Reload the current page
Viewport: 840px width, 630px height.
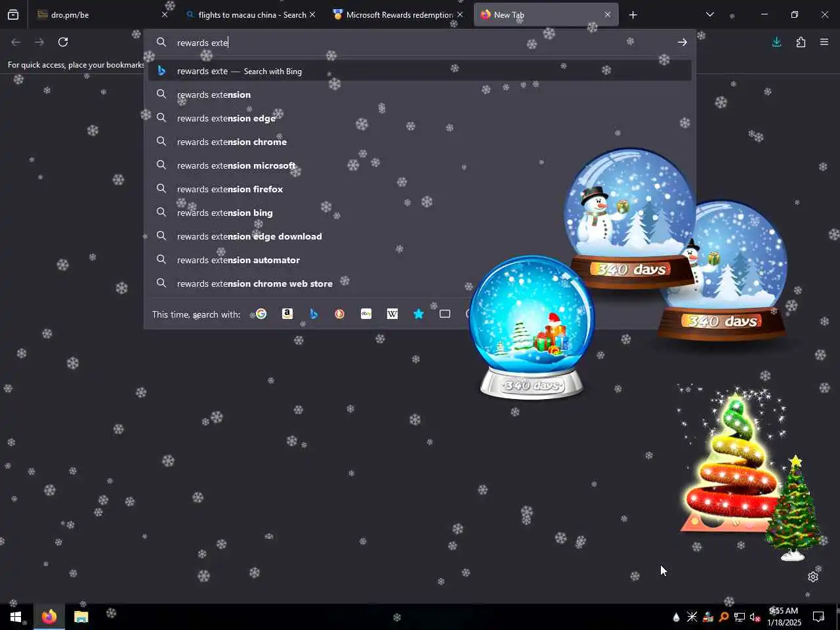coord(63,42)
